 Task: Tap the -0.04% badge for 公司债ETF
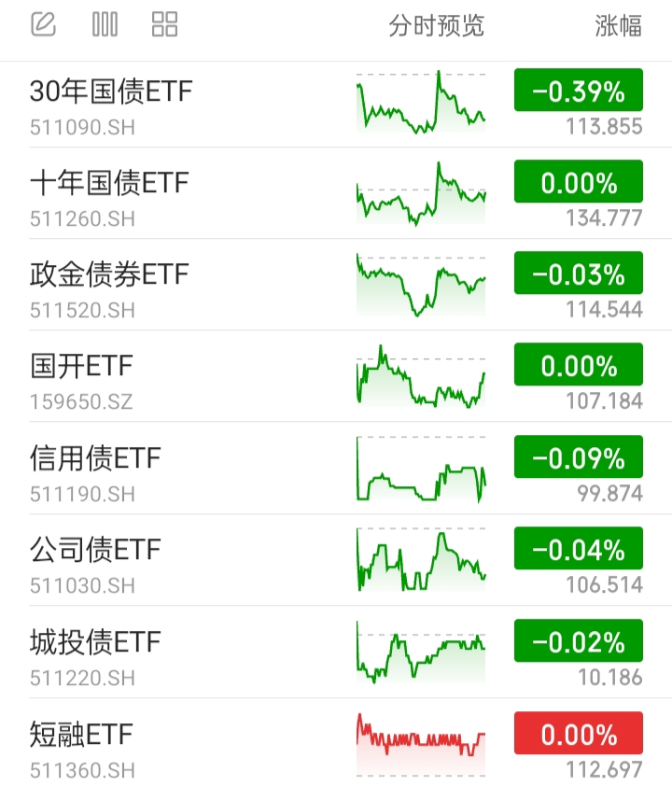[579, 548]
